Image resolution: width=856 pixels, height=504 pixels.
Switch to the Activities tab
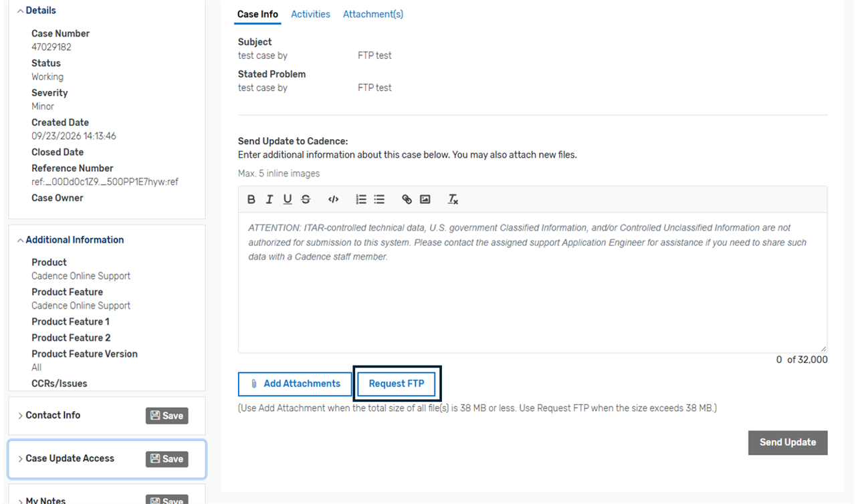point(310,14)
